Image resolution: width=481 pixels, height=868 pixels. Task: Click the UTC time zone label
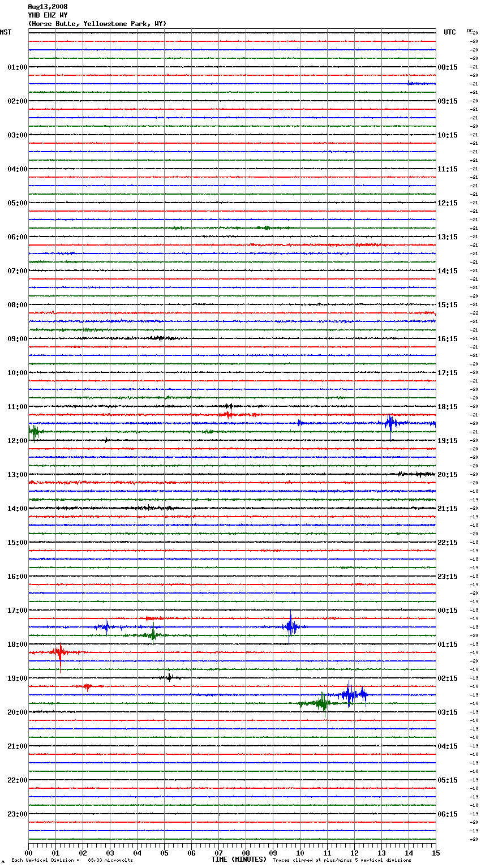pyautogui.click(x=449, y=32)
